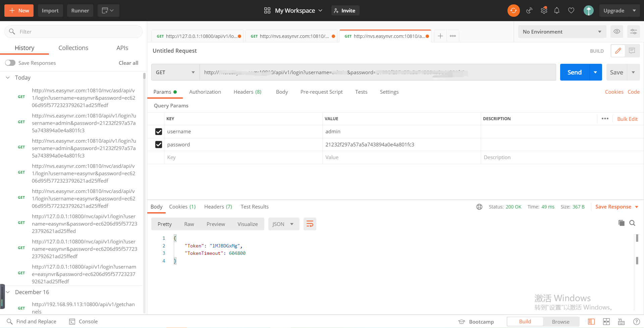Collapse the Today history group
The image size is (644, 328).
(8, 78)
